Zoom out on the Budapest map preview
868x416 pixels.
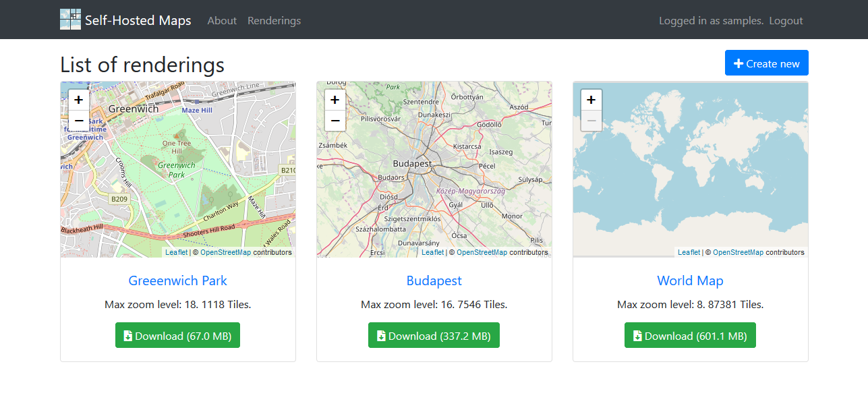(335, 121)
